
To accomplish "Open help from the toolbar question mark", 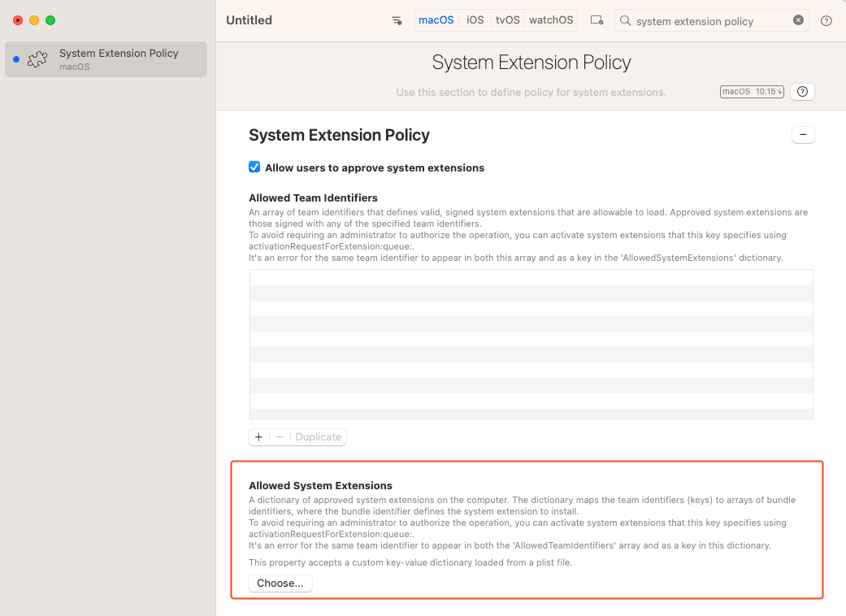I will (826, 21).
